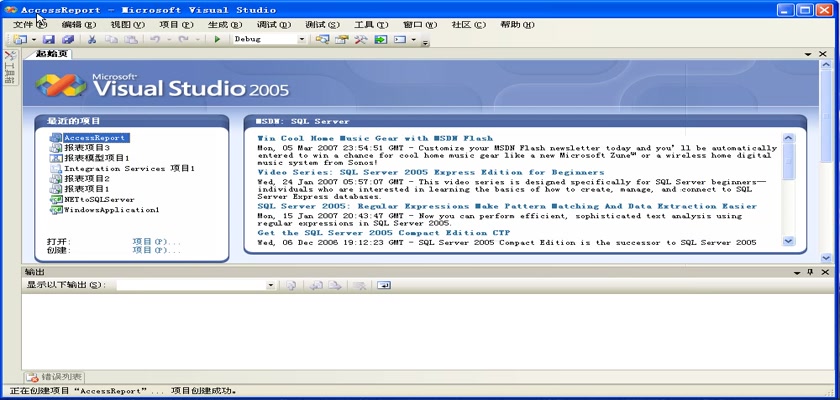This screenshot has width=840, height=400.
Task: Open recent project 报表项目1
Action: tap(87, 189)
